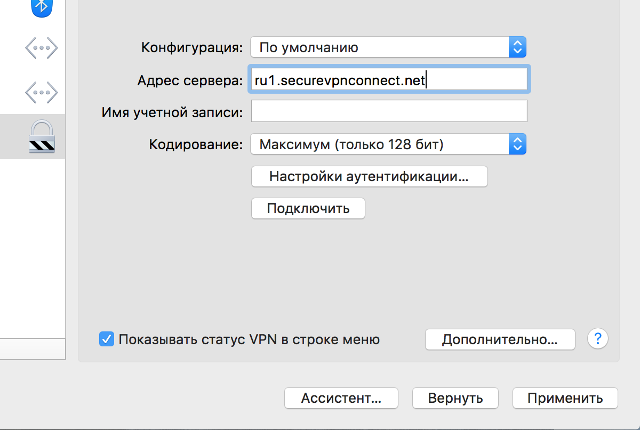The width and height of the screenshot is (640, 430).
Task: Click the Имя учетной записи input field
Action: [389, 111]
